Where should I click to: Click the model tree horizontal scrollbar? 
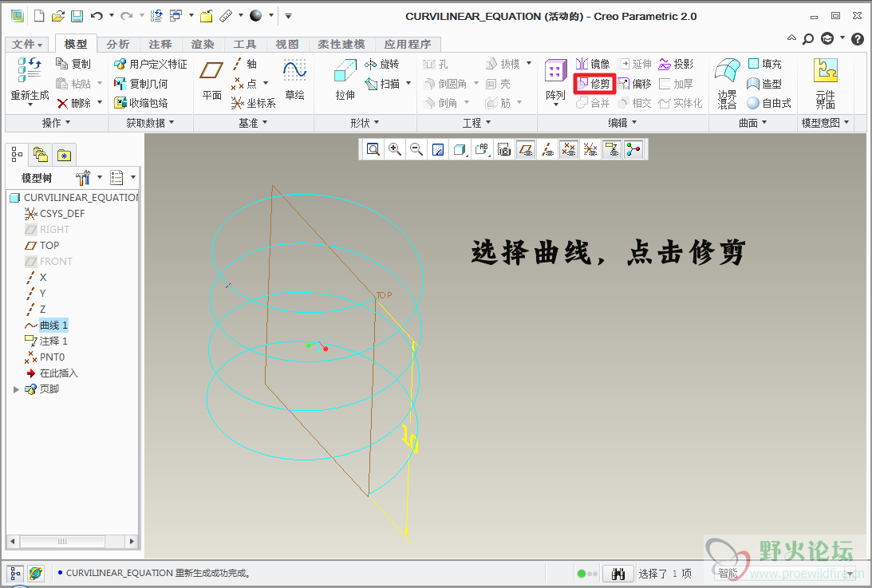tap(62, 541)
